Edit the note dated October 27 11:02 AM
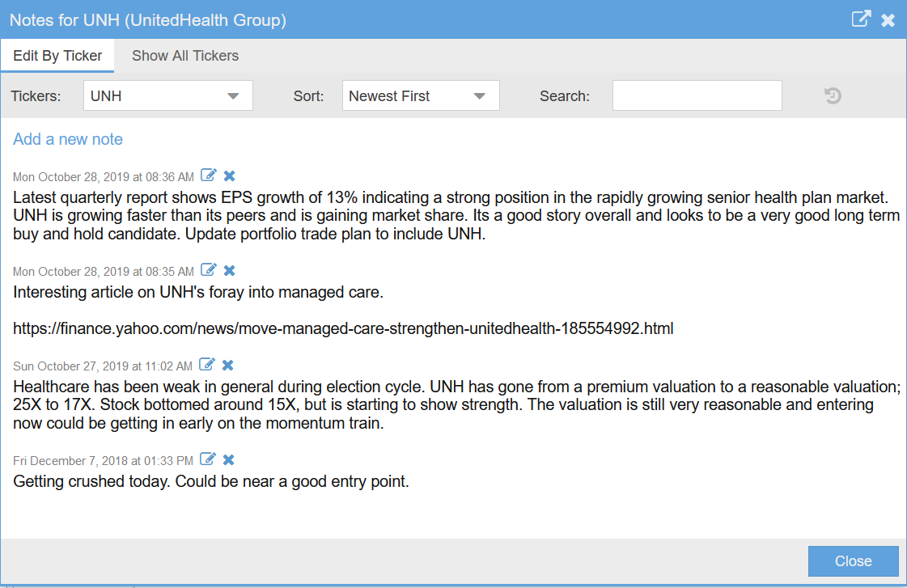Screen dimensions: 907x588 [207, 364]
